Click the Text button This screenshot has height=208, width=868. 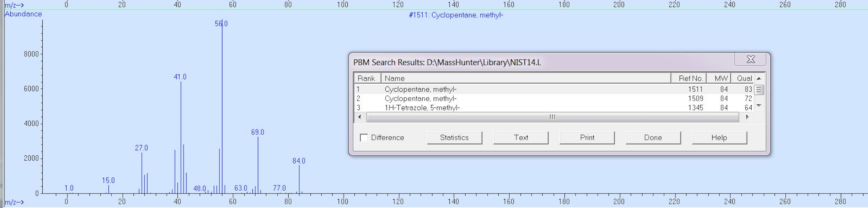click(x=521, y=138)
